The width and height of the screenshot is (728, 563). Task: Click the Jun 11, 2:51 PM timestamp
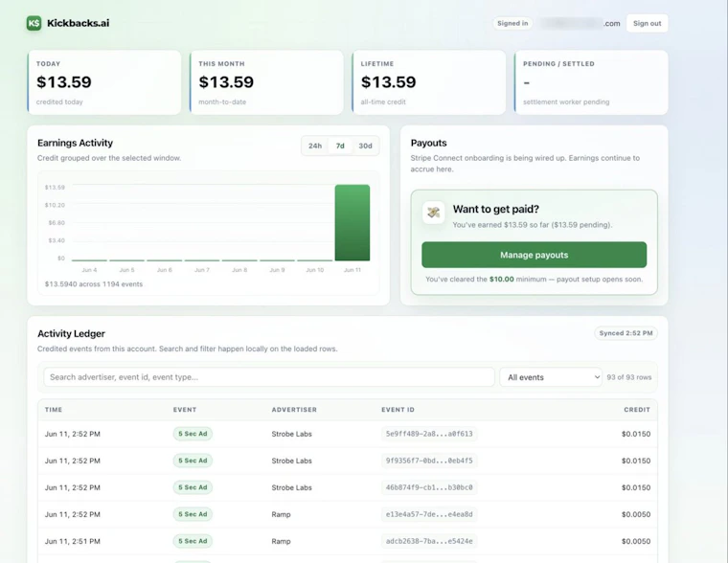pyautogui.click(x=72, y=541)
